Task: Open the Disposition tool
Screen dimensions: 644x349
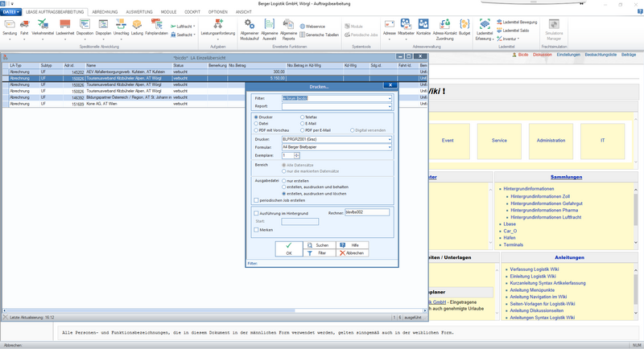Action: click(x=85, y=27)
